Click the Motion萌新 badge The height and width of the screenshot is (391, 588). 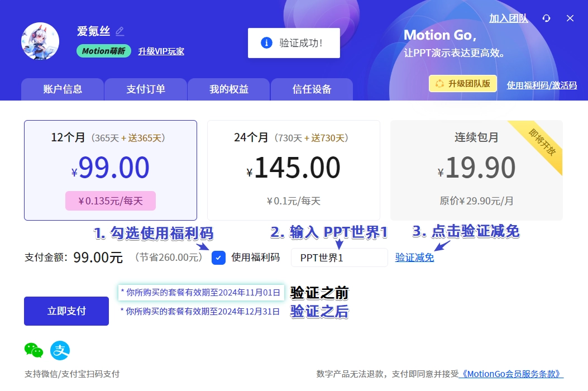point(103,51)
